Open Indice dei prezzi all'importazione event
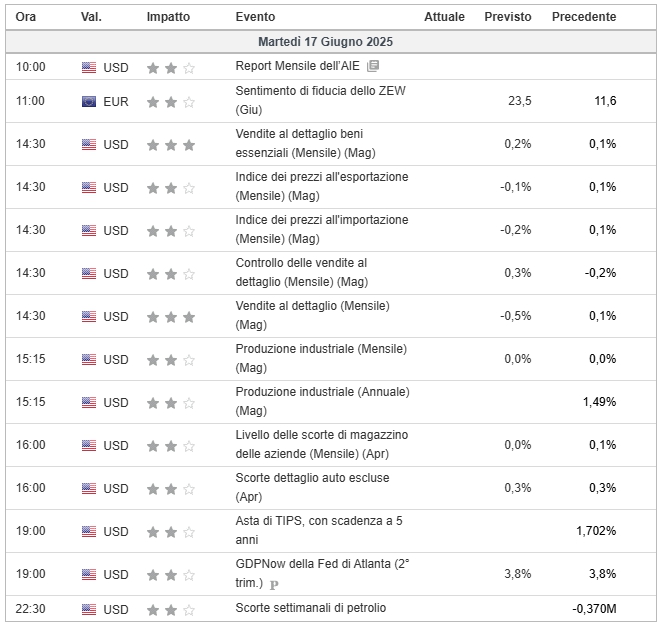This screenshot has height=630, width=657. pyautogui.click(x=322, y=229)
